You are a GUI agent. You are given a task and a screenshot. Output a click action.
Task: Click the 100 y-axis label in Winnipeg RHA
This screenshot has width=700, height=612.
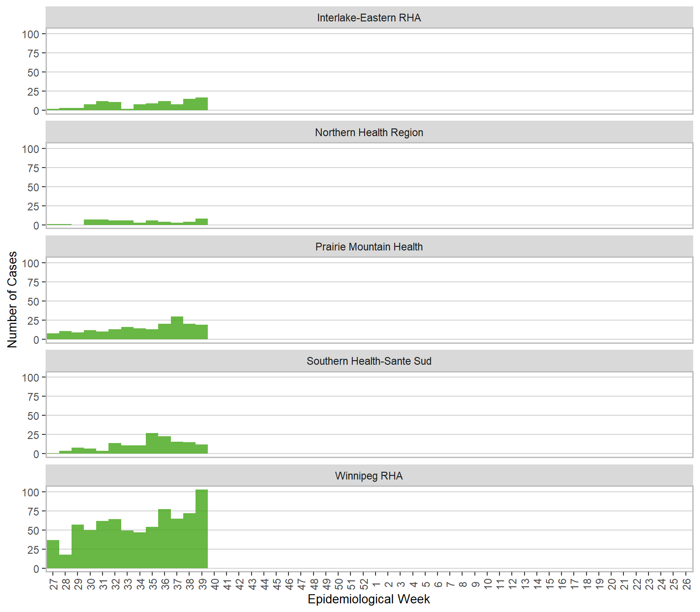pyautogui.click(x=31, y=492)
